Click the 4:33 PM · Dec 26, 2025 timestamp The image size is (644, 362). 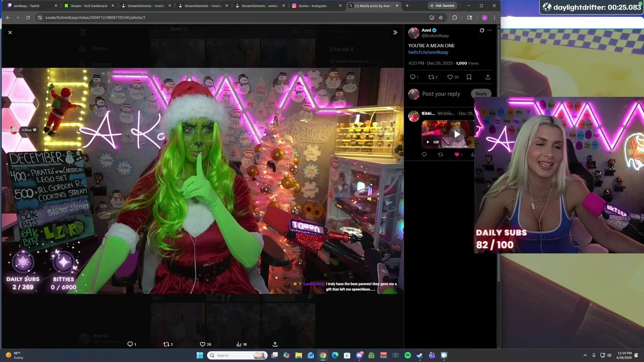(430, 63)
